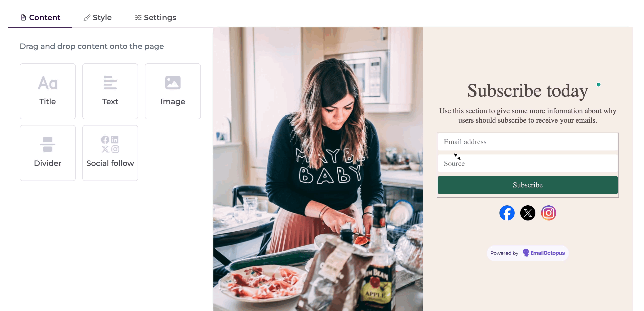644x311 pixels.
Task: Select the Subscribe today heading
Action: click(x=528, y=91)
